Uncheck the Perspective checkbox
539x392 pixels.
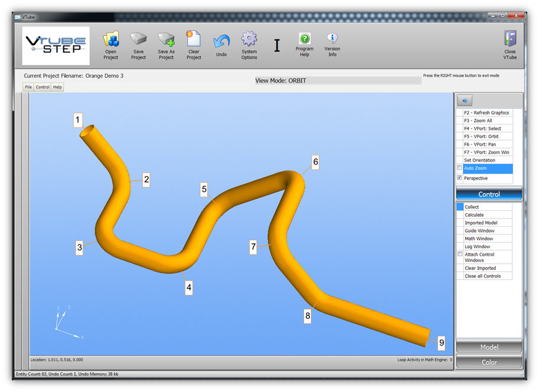tap(460, 178)
